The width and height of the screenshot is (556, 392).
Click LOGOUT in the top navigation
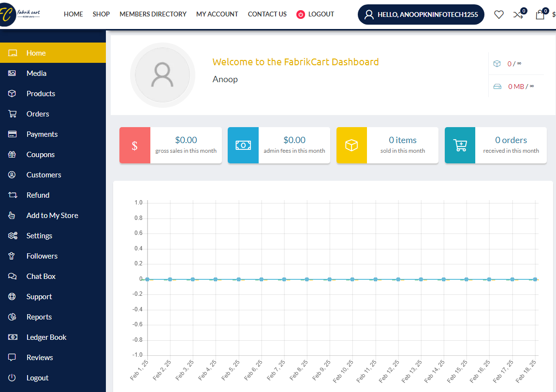(x=321, y=14)
